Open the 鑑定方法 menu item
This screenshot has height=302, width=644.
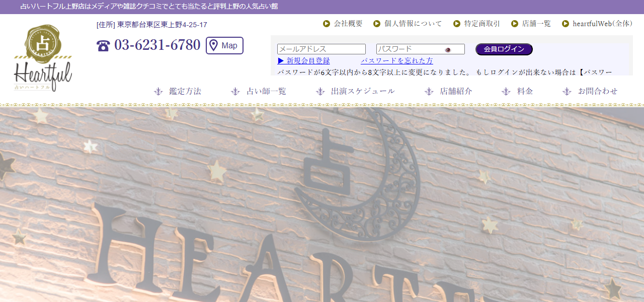coord(185,91)
